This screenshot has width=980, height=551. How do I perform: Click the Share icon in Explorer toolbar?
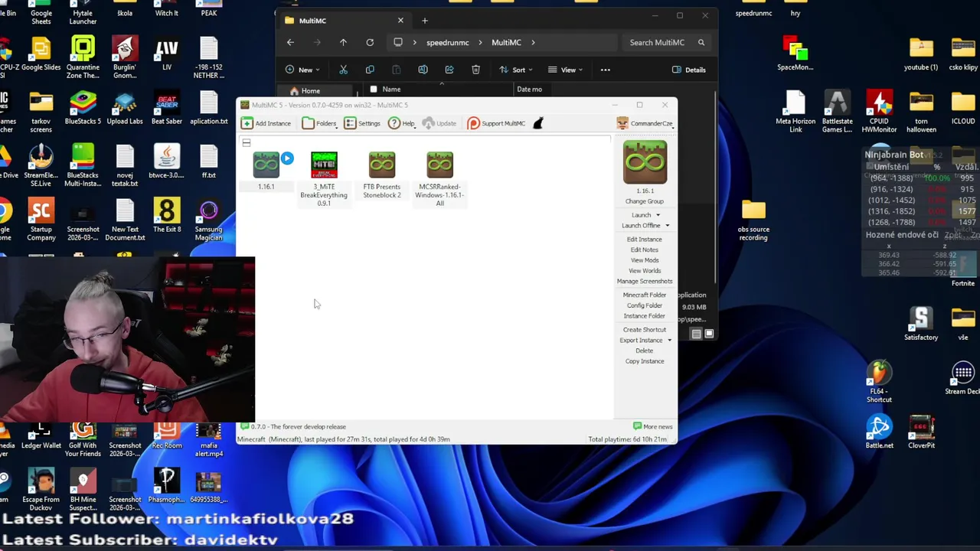pyautogui.click(x=449, y=70)
